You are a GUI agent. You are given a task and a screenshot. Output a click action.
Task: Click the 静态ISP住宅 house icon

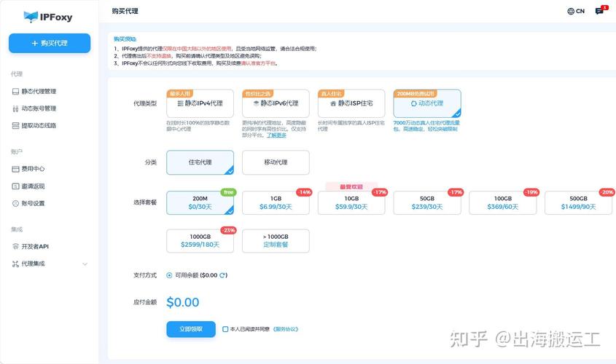point(333,103)
